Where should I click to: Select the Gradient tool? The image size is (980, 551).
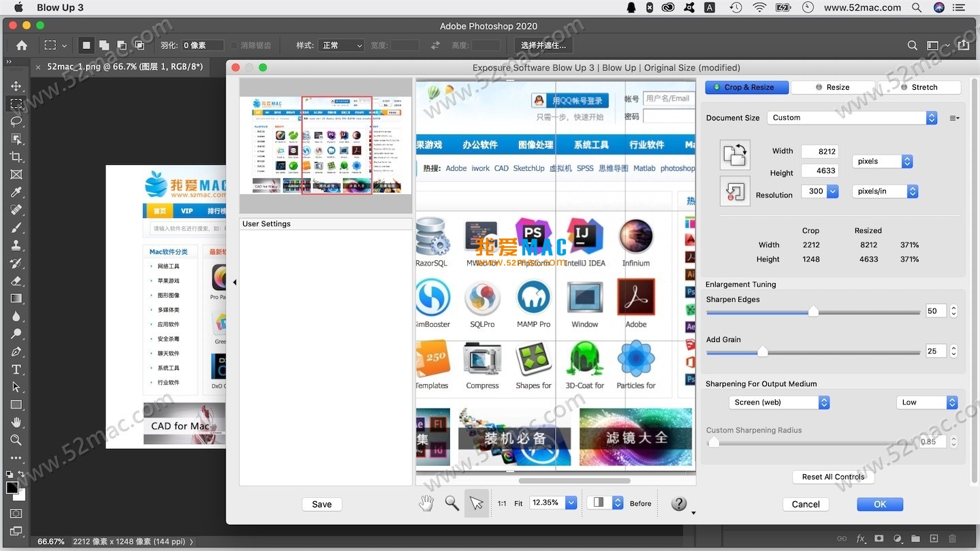pyautogui.click(x=16, y=298)
